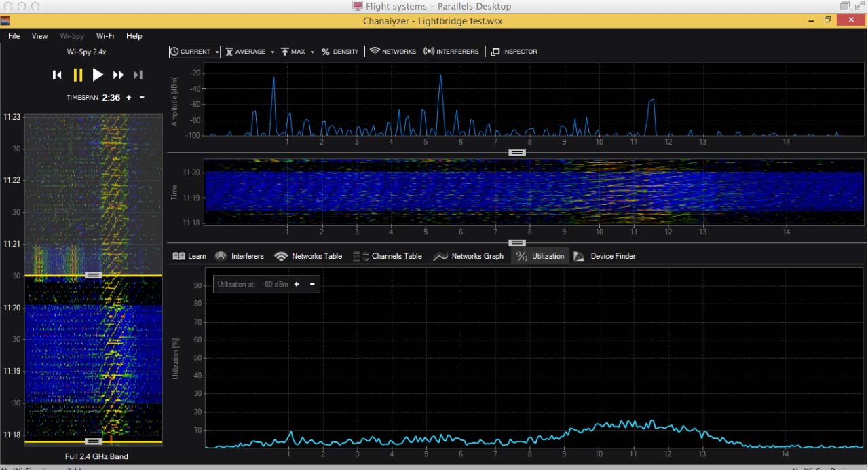Viewport: 868px width, 470px height.
Task: Switch to the Device Finder tab
Action: (x=605, y=256)
